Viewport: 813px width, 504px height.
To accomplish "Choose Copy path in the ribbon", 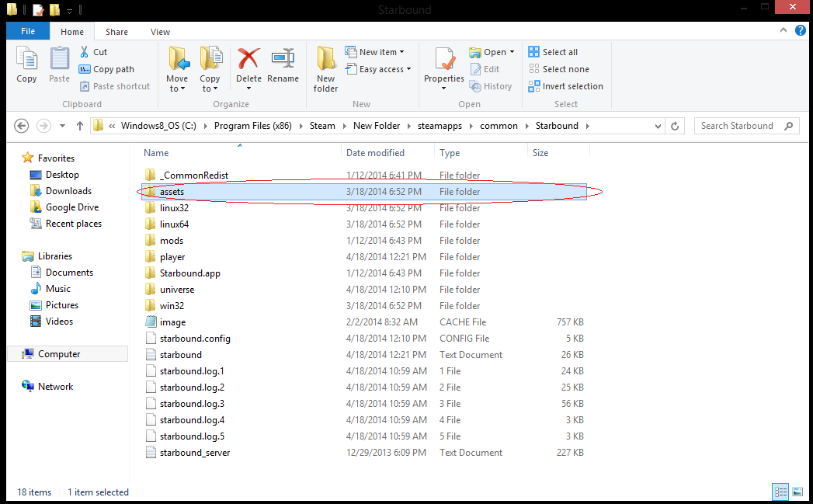I will coord(106,69).
